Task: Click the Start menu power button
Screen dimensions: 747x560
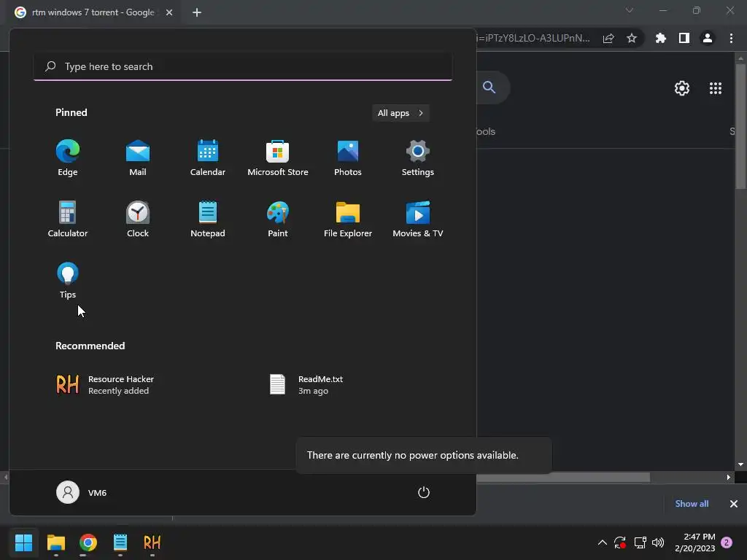Action: point(424,492)
